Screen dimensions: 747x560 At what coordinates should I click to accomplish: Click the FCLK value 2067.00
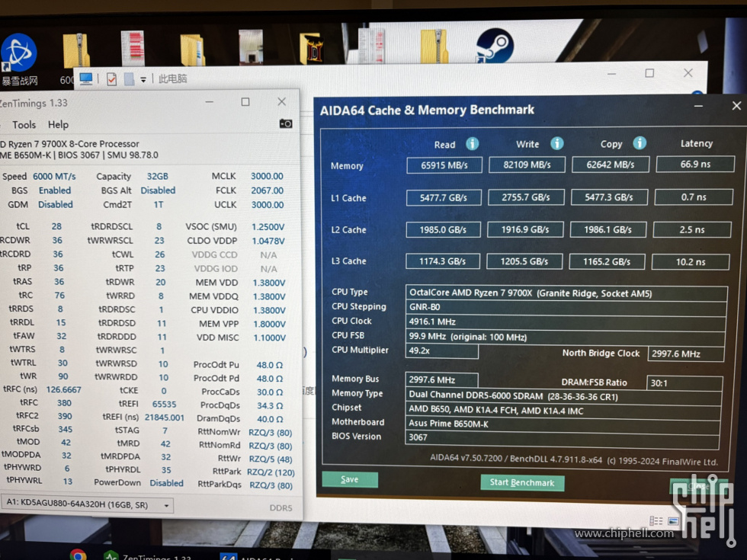point(268,190)
